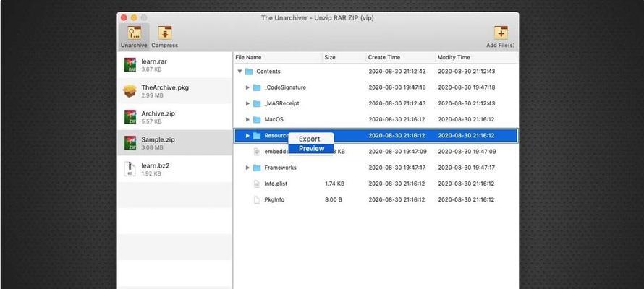Select the learn.bz2 file name
Viewport: 644px width, 289px height.
click(156, 165)
